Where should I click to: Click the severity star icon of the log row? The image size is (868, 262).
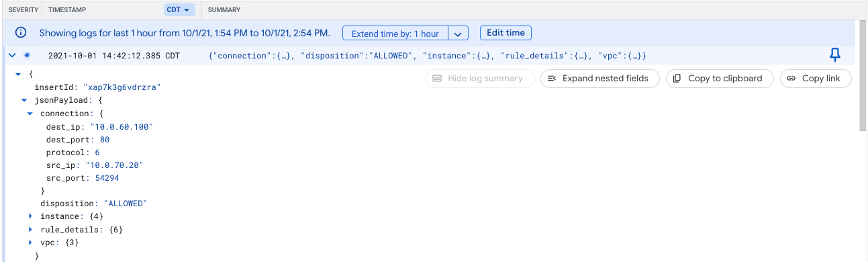pyautogui.click(x=27, y=55)
